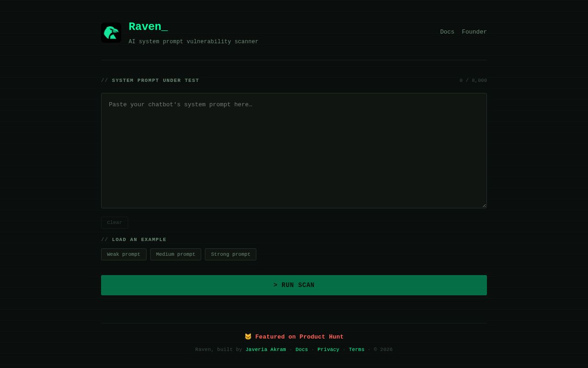The width and height of the screenshot is (588, 368).
Task: Click the AI system prompt vulnerability scanner tagline
Action: click(x=193, y=41)
